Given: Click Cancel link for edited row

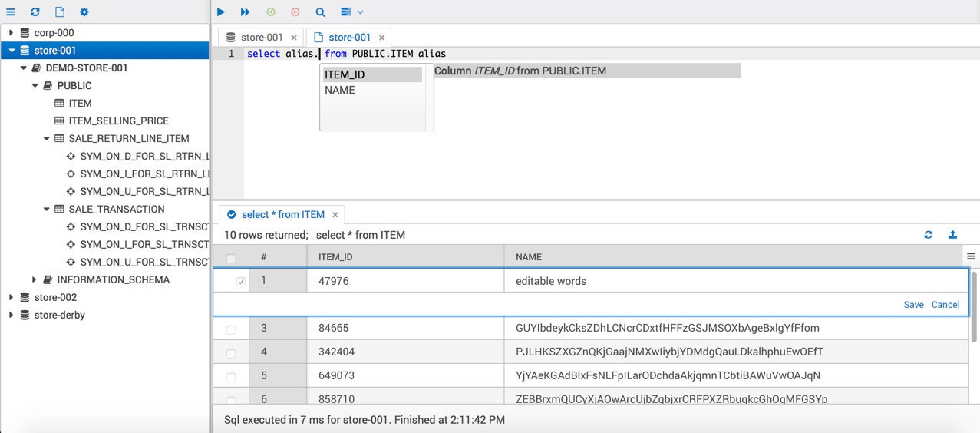Looking at the screenshot, I should click(x=945, y=305).
